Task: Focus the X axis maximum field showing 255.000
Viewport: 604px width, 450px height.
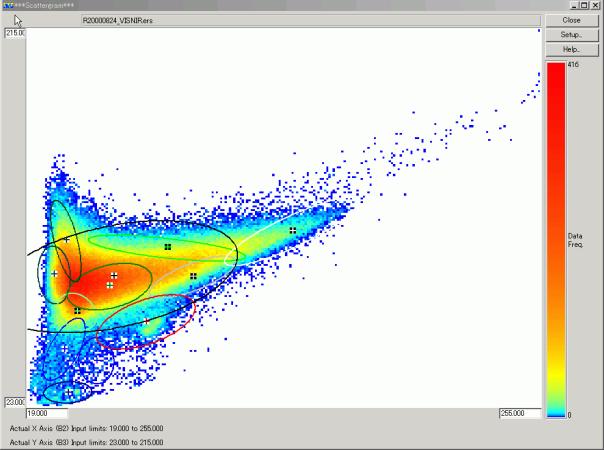Action: (518, 412)
